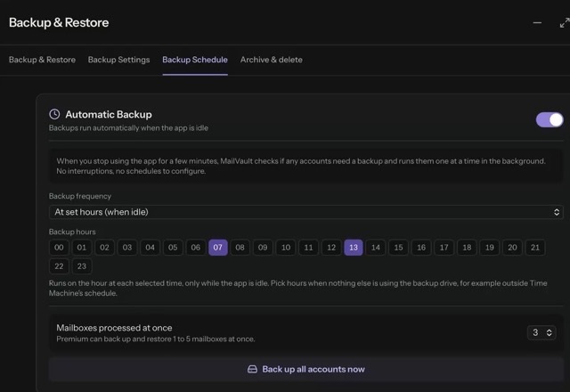Toggle backup hour 06
The image size is (570, 392).
pos(196,248)
